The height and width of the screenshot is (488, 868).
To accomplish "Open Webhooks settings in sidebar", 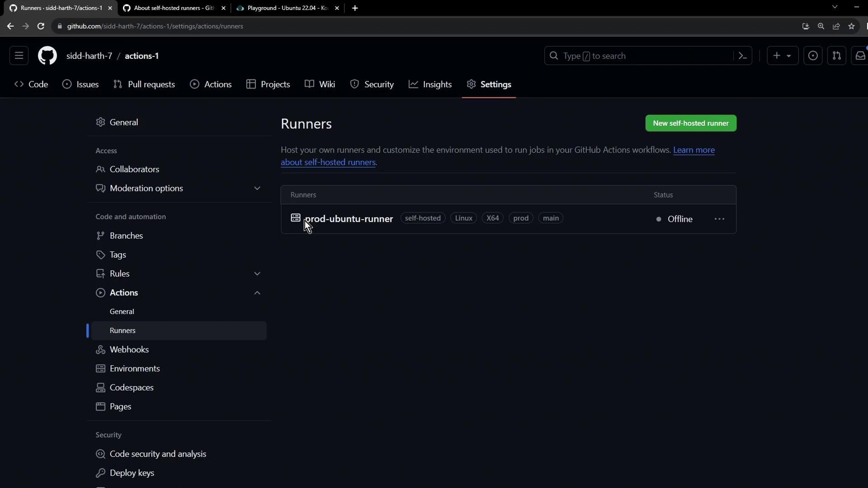I will [129, 350].
